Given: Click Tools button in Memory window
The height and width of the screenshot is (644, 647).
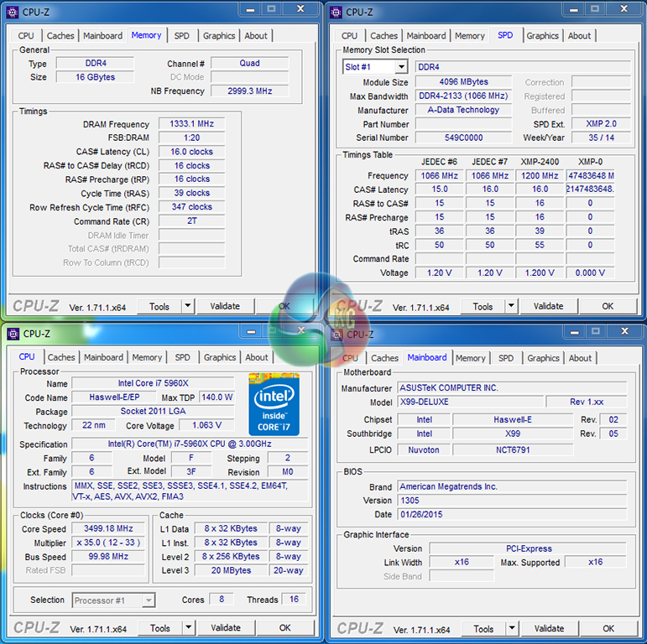Looking at the screenshot, I should click(x=159, y=306).
